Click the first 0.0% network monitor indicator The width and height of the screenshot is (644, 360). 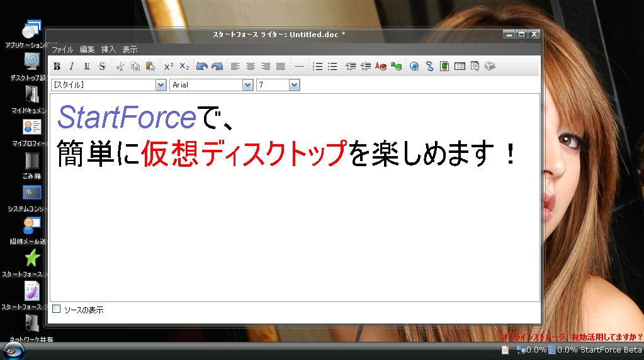532,350
